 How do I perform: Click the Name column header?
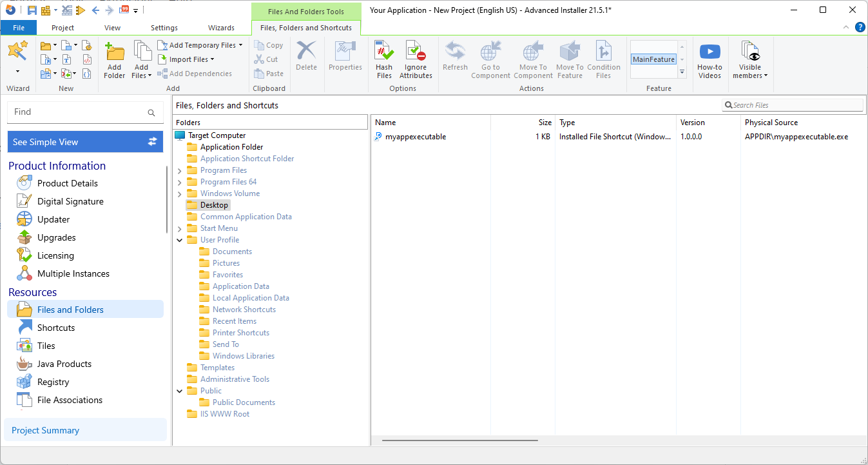pos(431,123)
